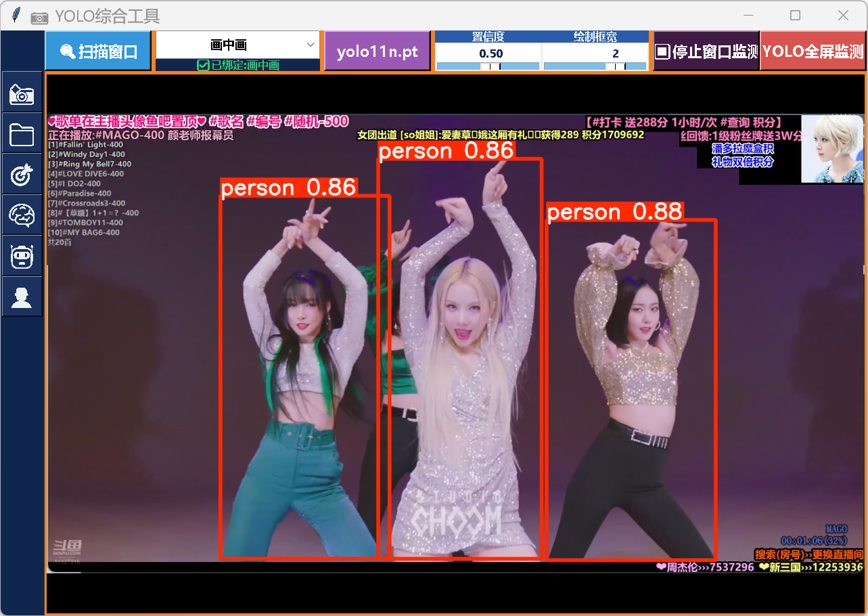Click the 绘制框宽 box width slider
The height and width of the screenshot is (616, 868).
pyautogui.click(x=595, y=66)
